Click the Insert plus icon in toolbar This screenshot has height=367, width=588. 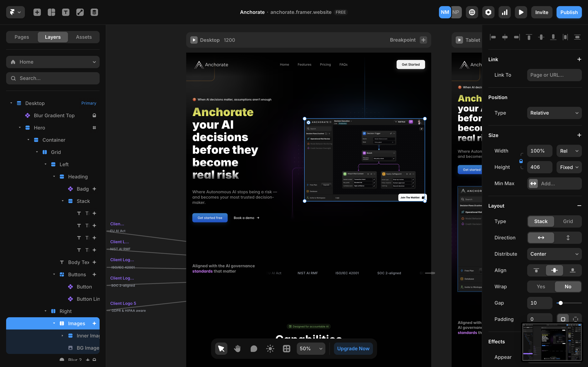coord(37,12)
